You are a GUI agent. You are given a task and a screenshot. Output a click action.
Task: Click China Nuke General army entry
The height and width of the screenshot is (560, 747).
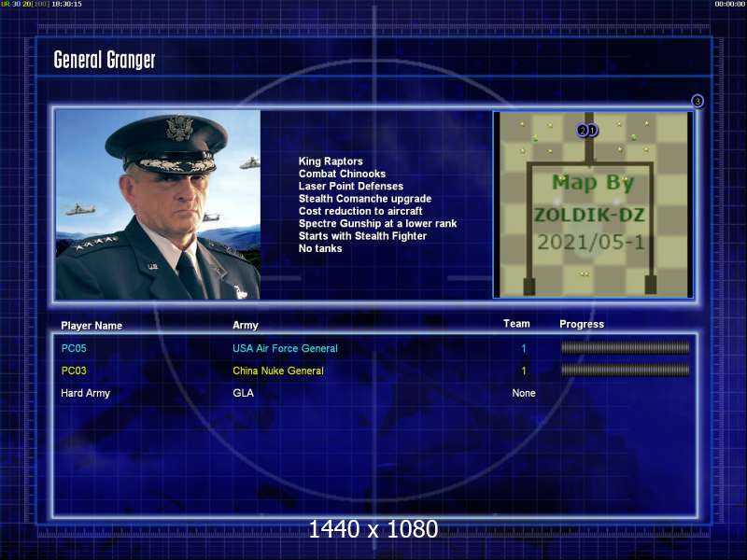[x=278, y=371]
